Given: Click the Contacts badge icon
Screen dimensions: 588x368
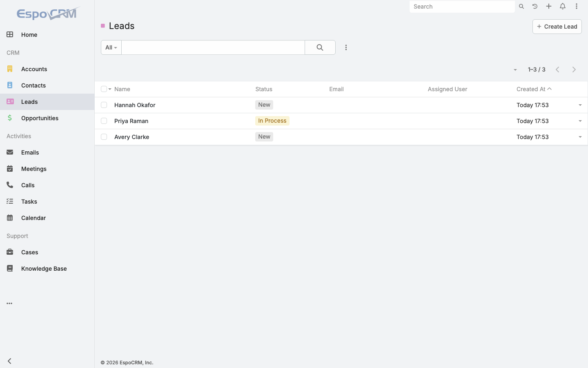Looking at the screenshot, I should [x=10, y=85].
